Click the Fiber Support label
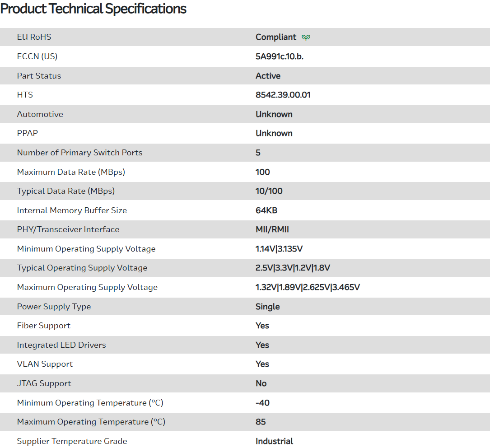The width and height of the screenshot is (490, 448). click(44, 326)
